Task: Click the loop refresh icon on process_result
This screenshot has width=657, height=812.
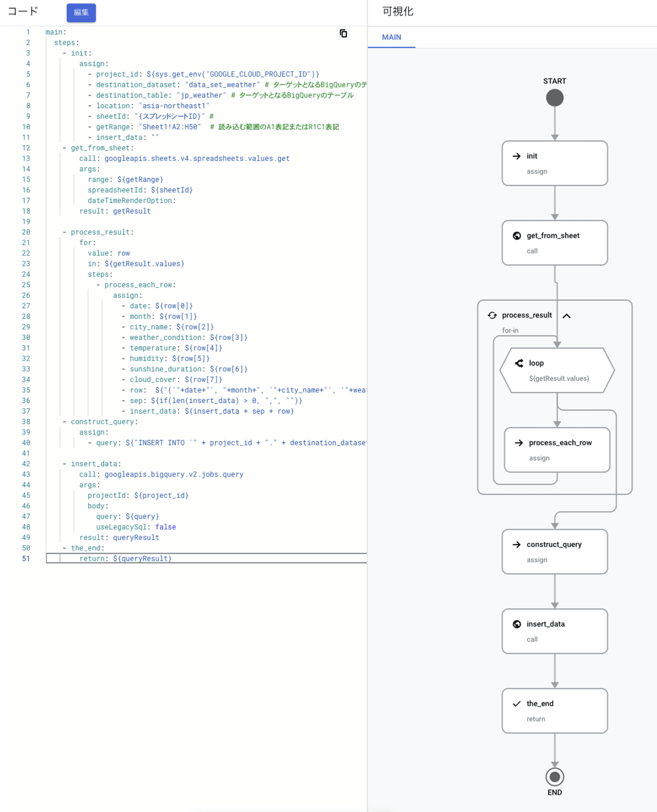Action: click(x=492, y=315)
